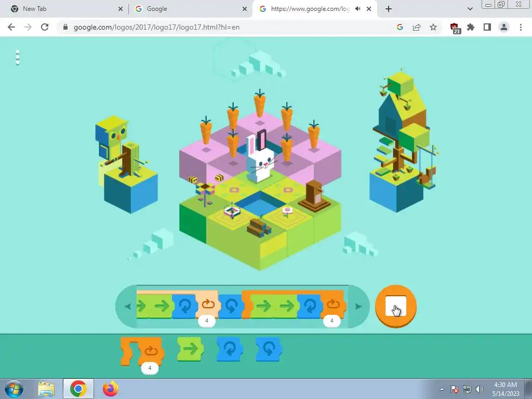View site info via the lock icon
The width and height of the screenshot is (532, 399).
pos(65,27)
